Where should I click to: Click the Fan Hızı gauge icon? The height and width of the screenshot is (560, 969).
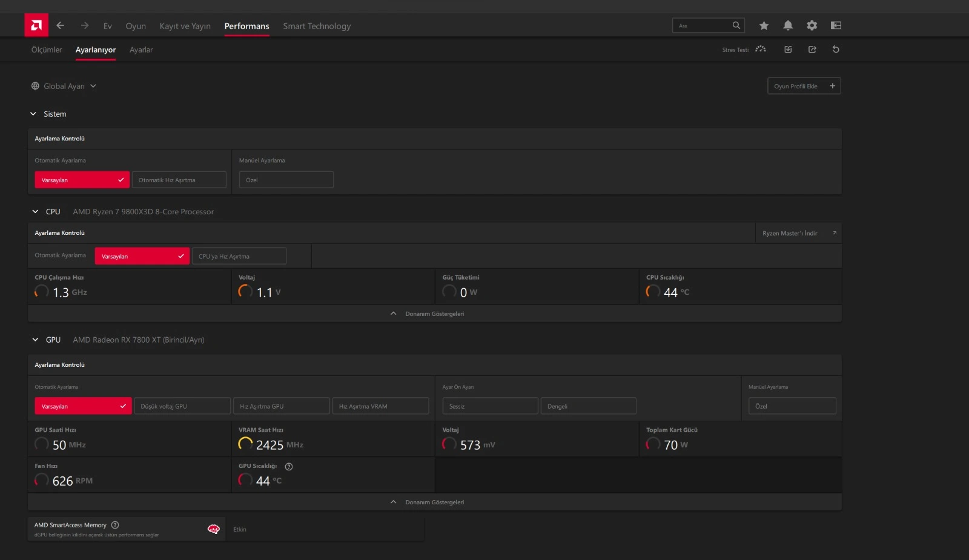[x=42, y=481]
